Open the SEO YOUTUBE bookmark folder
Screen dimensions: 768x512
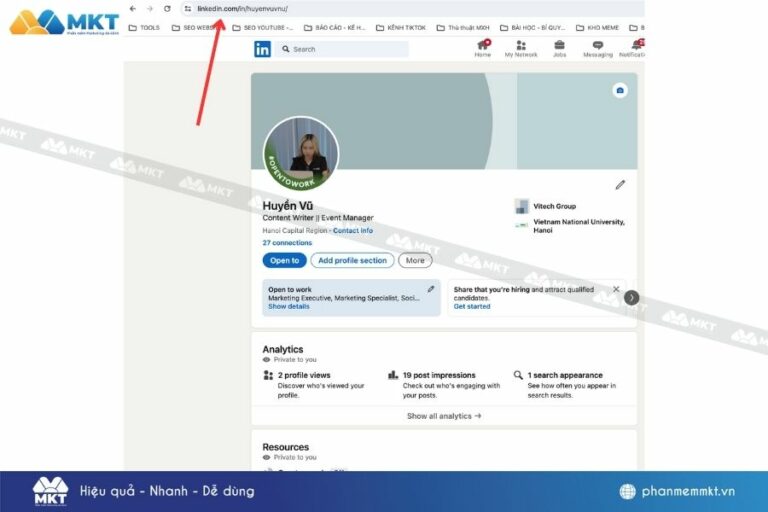point(262,28)
